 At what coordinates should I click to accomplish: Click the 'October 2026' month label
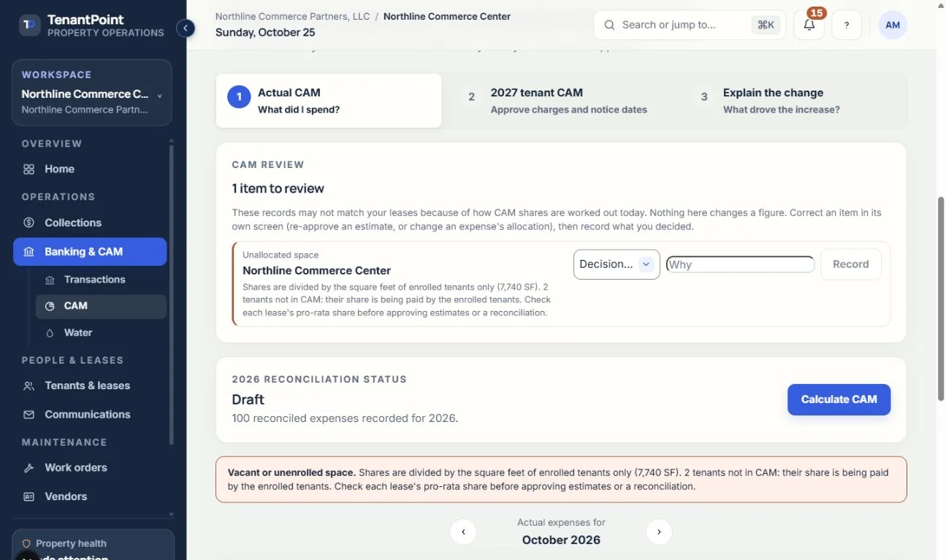[561, 540]
